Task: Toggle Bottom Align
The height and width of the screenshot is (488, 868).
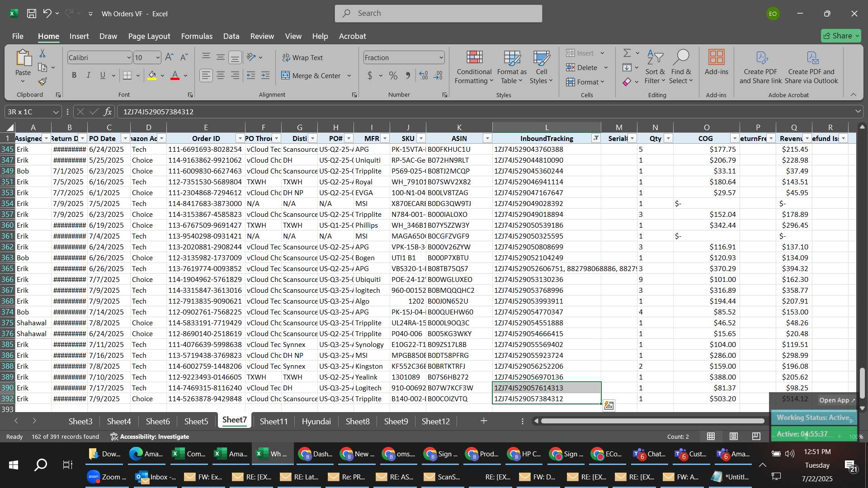Action: (235, 57)
